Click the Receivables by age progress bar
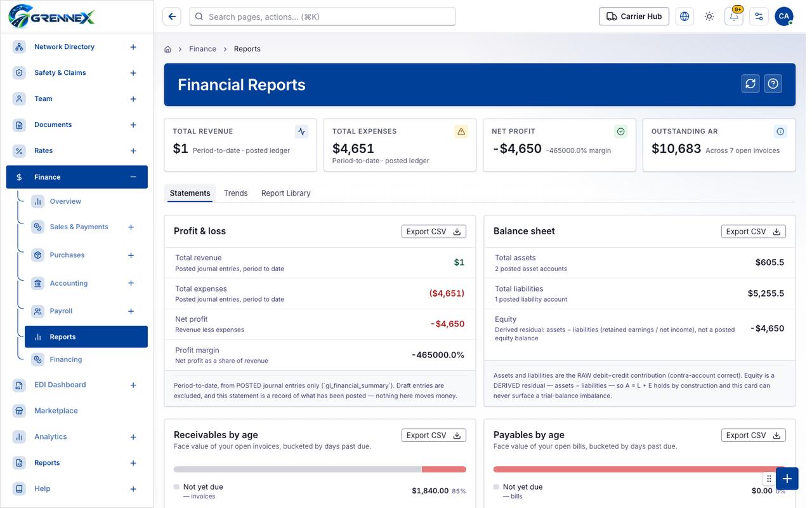Viewport: 812px width, 508px height. pyautogui.click(x=320, y=469)
